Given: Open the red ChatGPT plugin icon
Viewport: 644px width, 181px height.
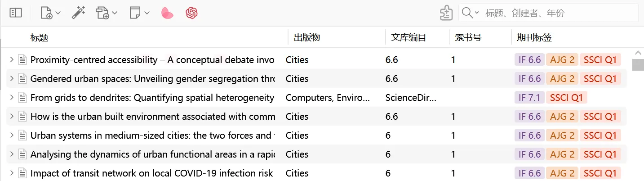Looking at the screenshot, I should point(192,13).
